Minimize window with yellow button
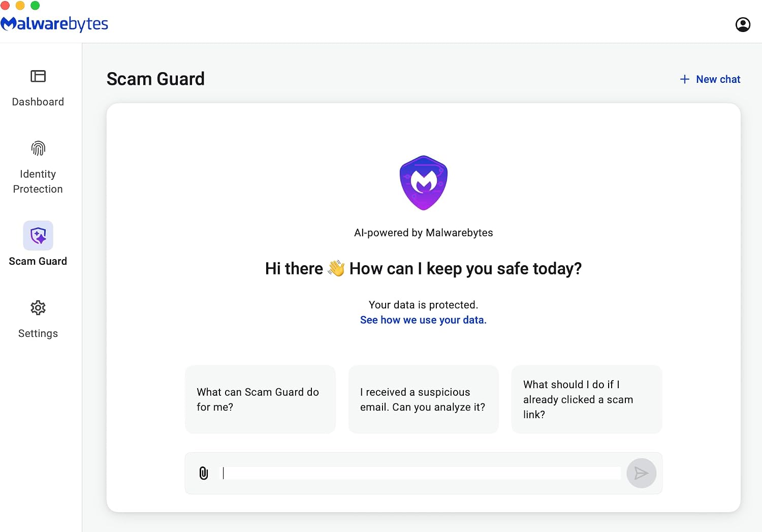This screenshot has height=532, width=762. (20, 5)
